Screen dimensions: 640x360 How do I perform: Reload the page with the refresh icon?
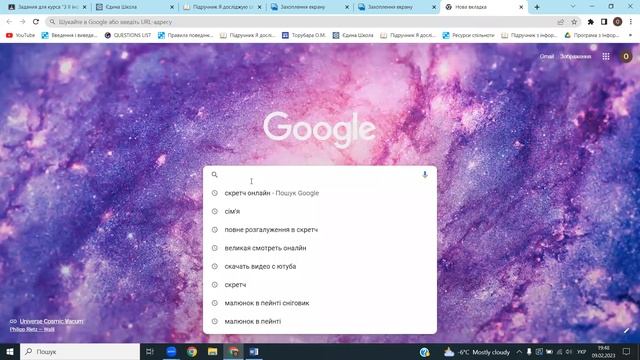(x=36, y=22)
